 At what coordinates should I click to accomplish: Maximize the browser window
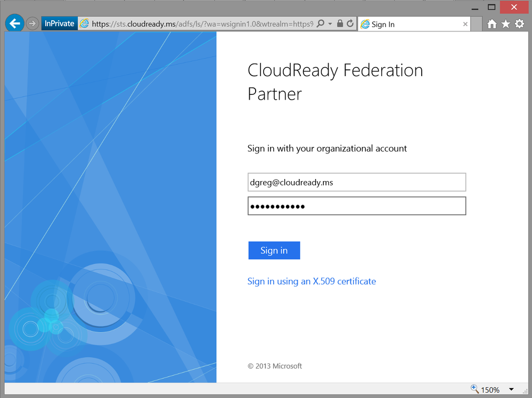[492, 7]
